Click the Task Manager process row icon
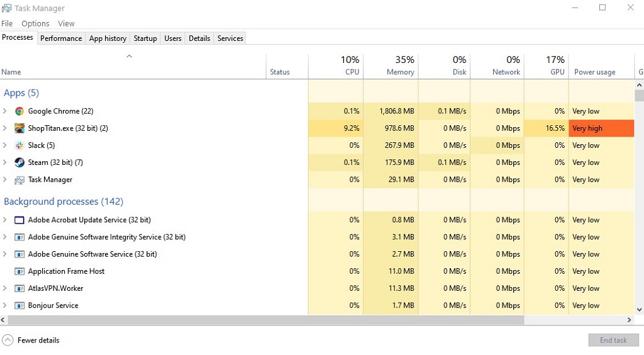The height and width of the screenshot is (355, 644). coord(19,179)
